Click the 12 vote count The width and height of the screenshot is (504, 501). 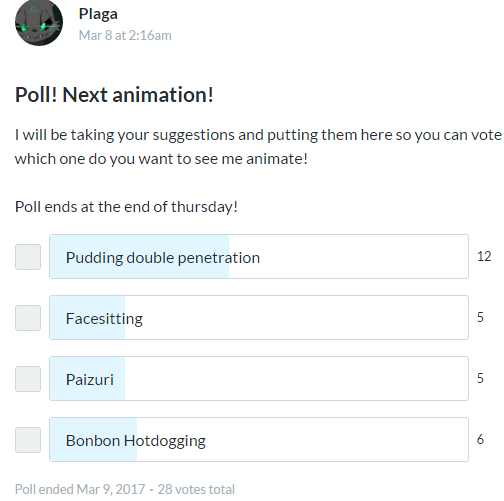(484, 256)
